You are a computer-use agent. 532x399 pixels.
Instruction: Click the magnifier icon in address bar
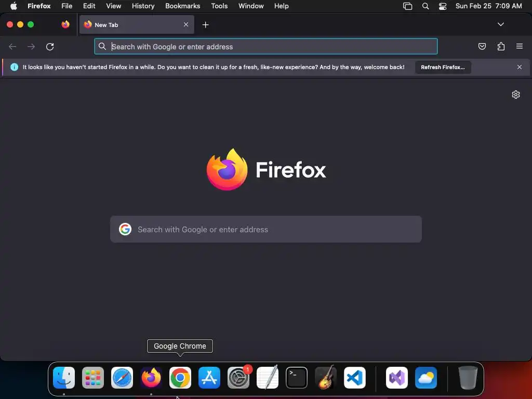102,46
